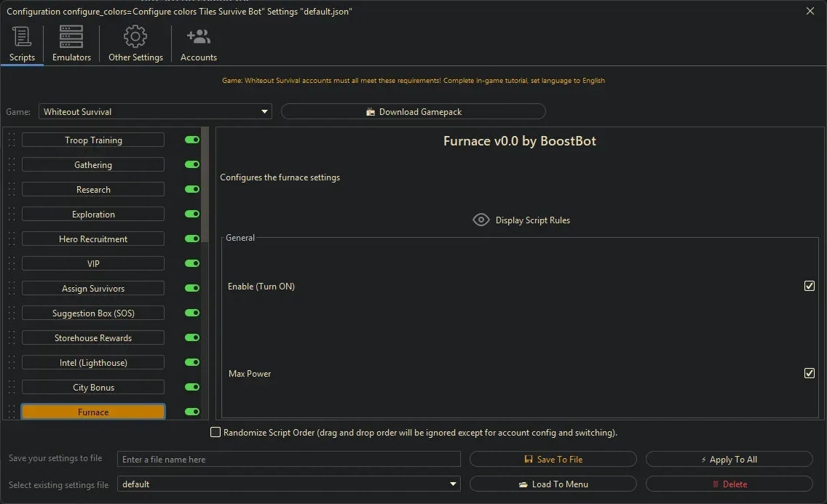Screen dimensions: 827x504
Task: Enable the Randomize Script Order checkbox
Action: click(215, 433)
